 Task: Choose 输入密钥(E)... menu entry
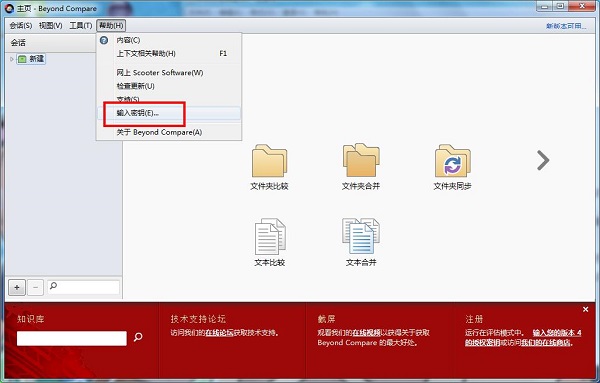coord(169,113)
